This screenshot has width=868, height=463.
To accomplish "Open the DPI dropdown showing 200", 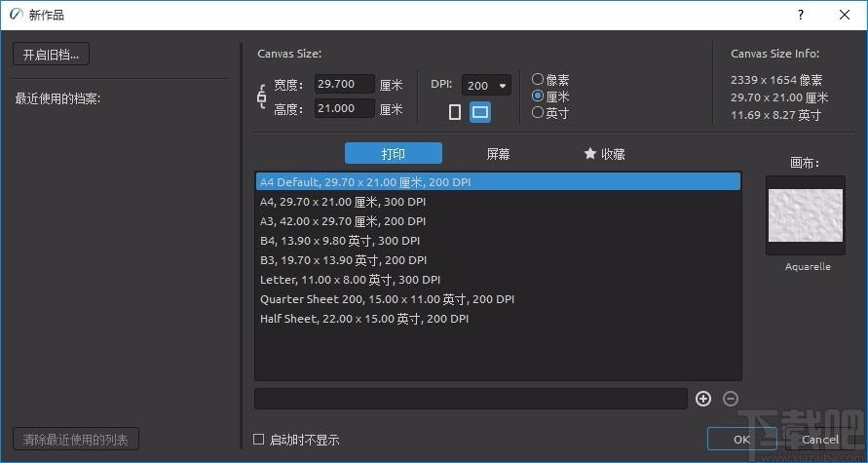I will point(486,86).
